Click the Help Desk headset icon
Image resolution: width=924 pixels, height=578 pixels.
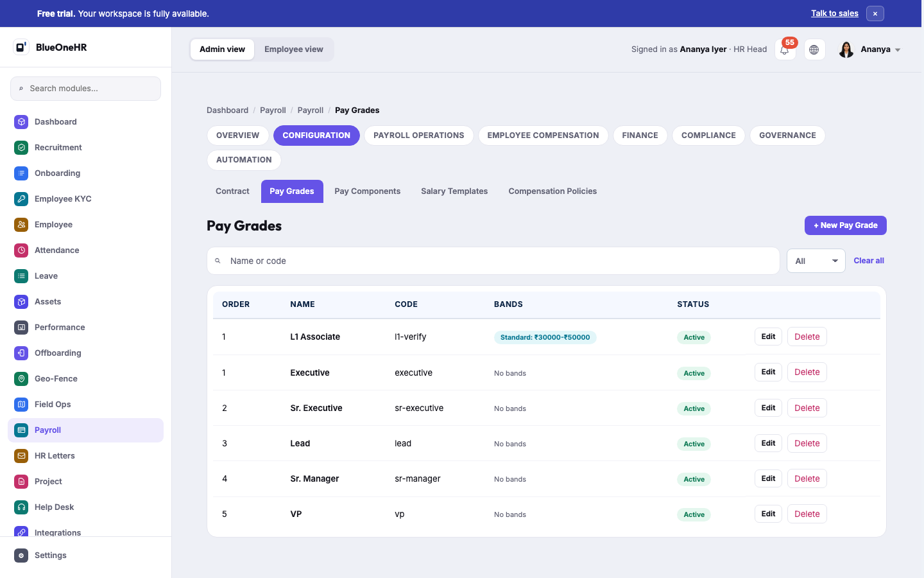coord(21,507)
